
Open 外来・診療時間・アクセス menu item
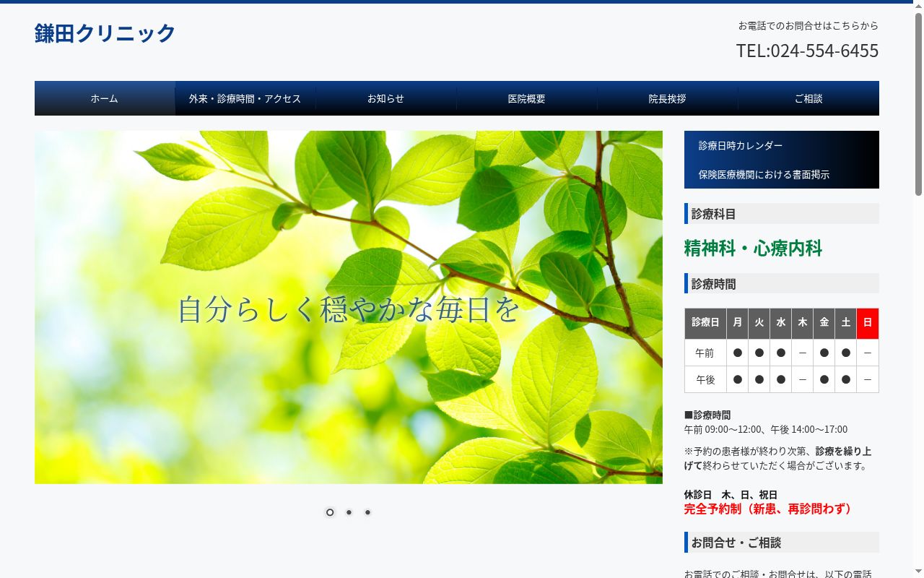pyautogui.click(x=245, y=98)
